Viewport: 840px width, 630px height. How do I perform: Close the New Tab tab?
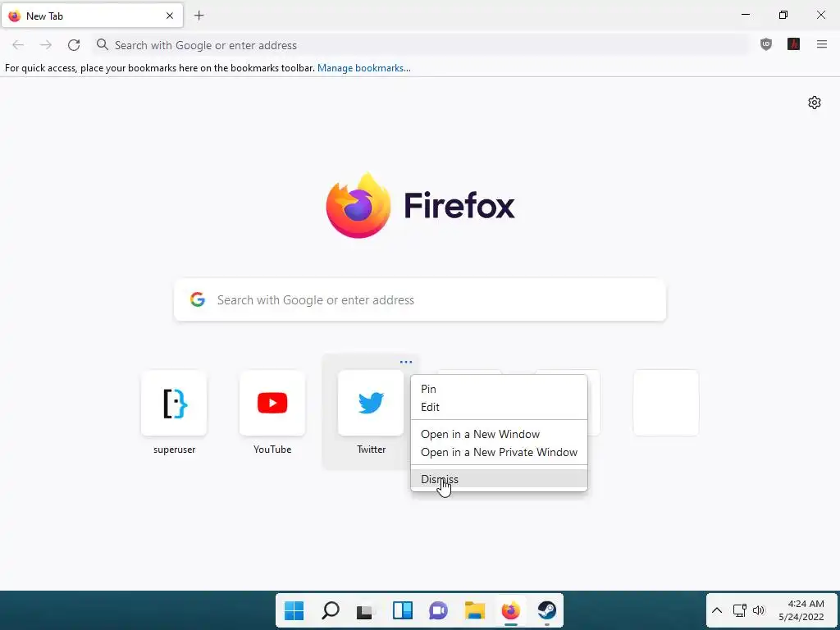click(x=170, y=16)
